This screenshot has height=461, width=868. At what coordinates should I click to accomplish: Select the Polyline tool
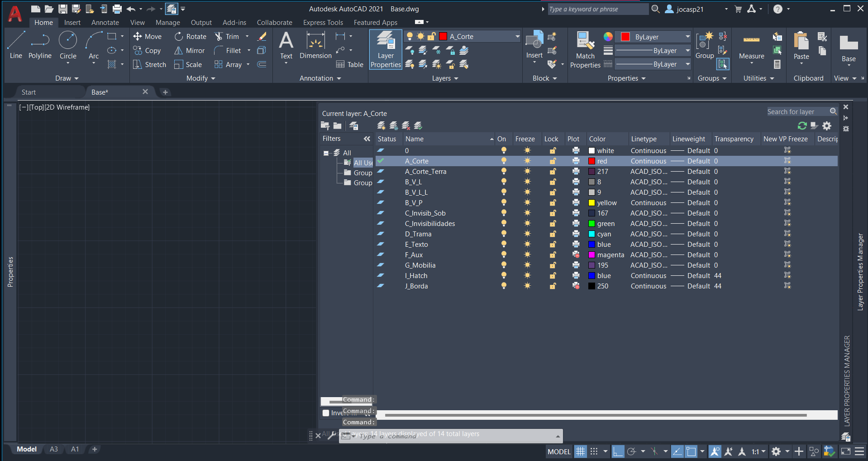40,45
